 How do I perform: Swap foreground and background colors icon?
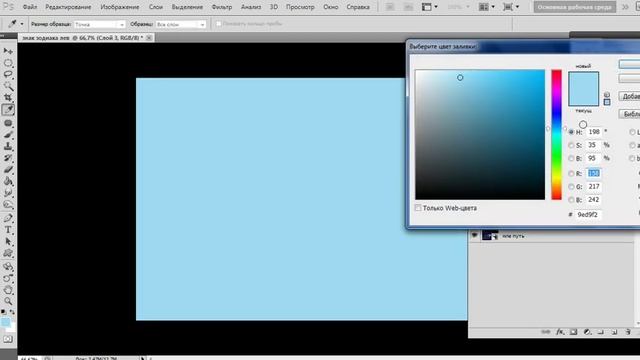[x=12, y=312]
